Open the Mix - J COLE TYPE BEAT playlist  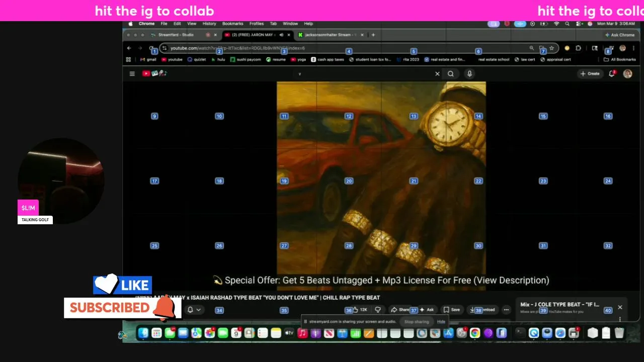pyautogui.click(x=559, y=305)
